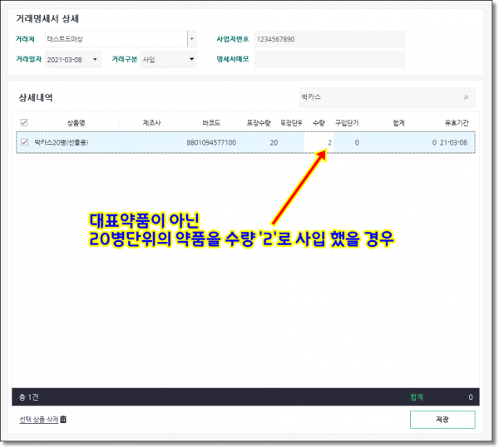499x448 pixels.
Task: Click the search magnifier icon in 상세내역
Action: (x=466, y=97)
